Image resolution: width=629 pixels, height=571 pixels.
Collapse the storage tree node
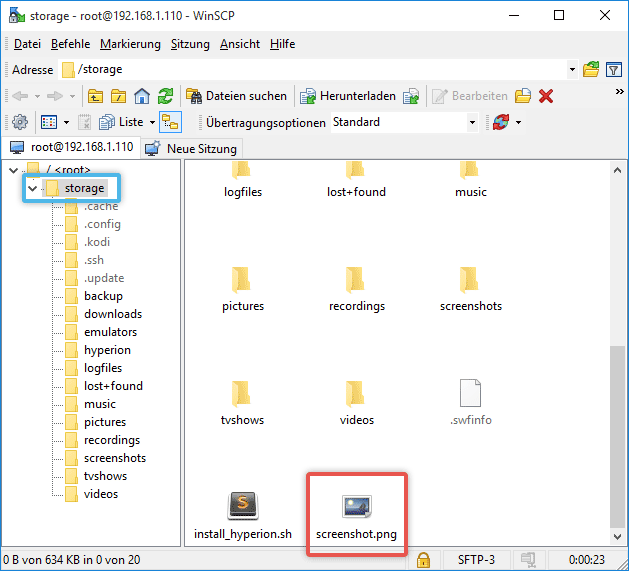[33, 189]
